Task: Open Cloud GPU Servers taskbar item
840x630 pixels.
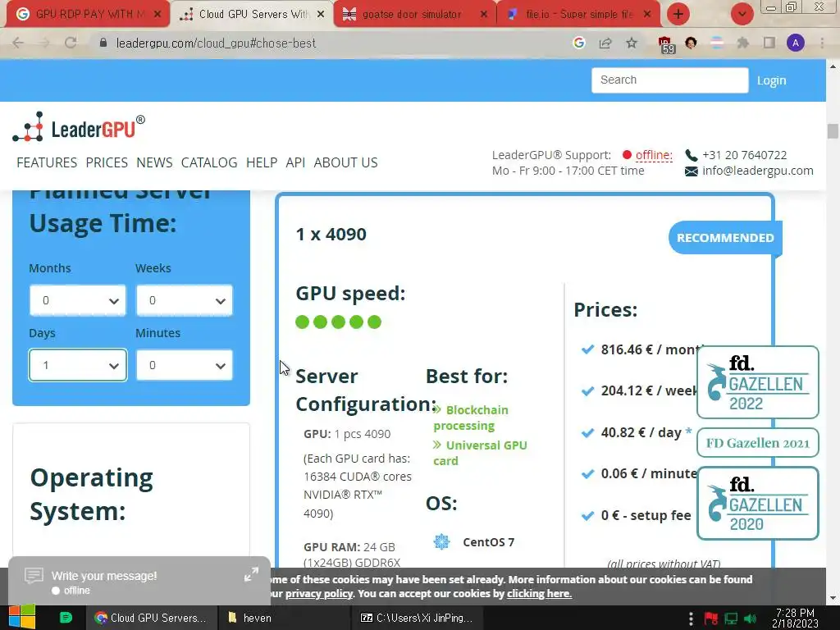Action: (150, 618)
